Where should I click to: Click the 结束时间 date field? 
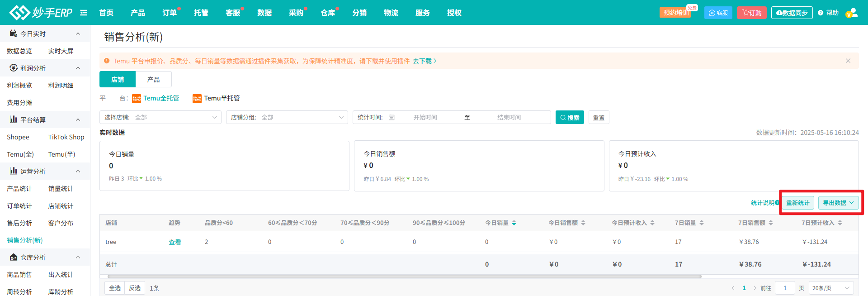[509, 117]
